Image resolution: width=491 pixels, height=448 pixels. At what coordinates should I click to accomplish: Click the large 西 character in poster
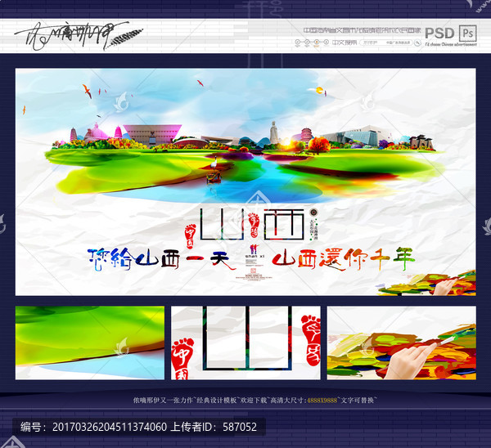(x=284, y=224)
